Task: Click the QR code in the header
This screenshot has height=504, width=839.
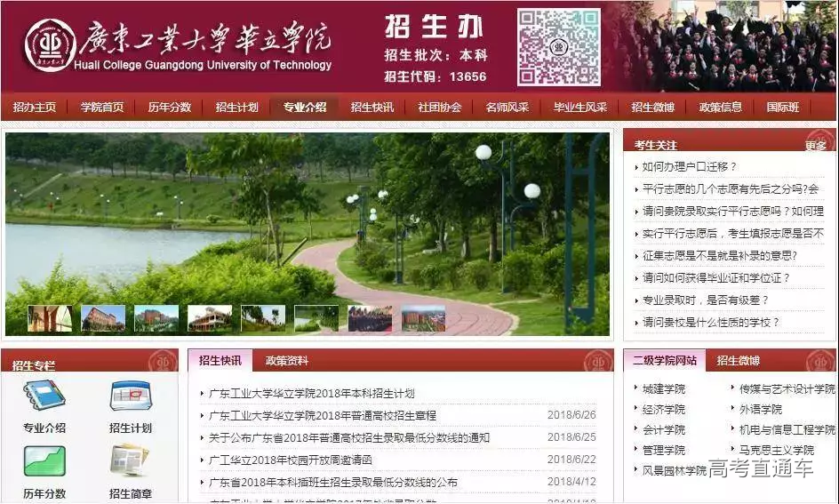Action: tap(558, 46)
